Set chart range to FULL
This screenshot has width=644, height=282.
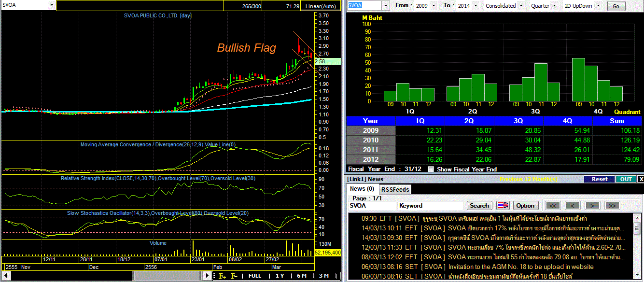[255, 276]
